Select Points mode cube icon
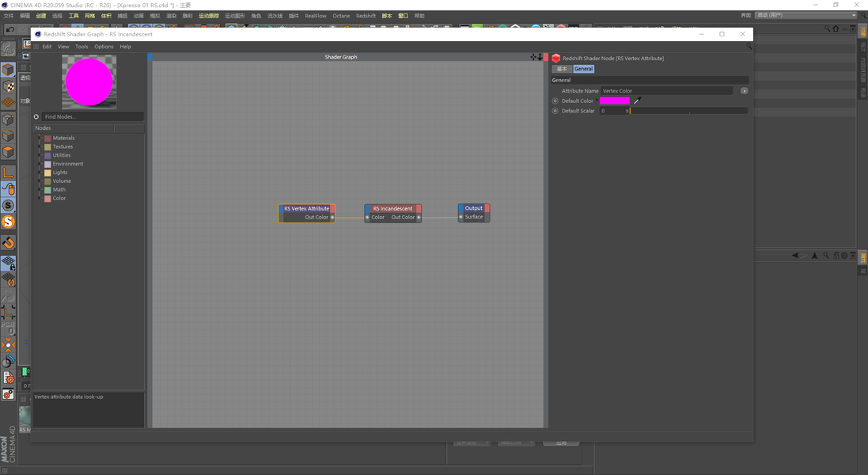 [8, 119]
